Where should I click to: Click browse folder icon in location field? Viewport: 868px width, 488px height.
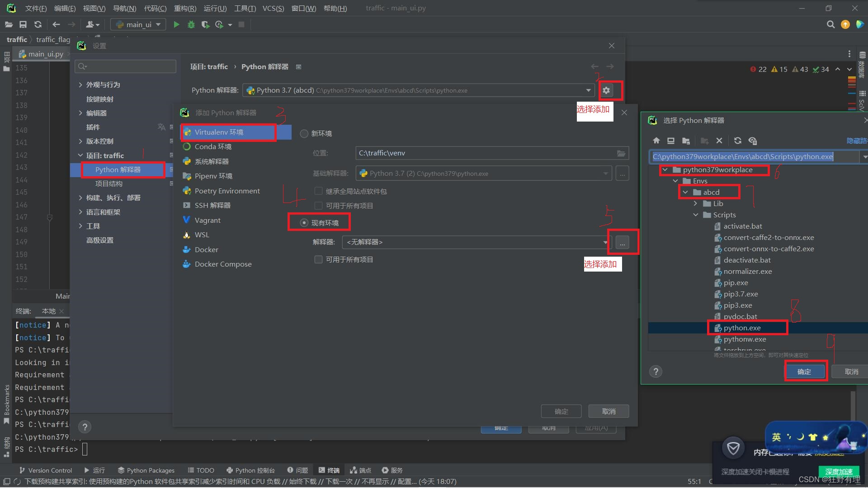pyautogui.click(x=621, y=153)
